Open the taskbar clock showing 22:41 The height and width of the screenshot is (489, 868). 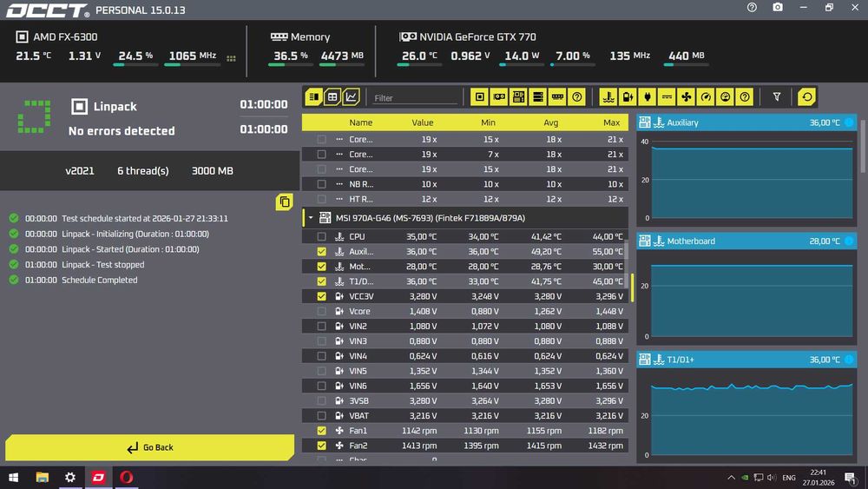819,478
